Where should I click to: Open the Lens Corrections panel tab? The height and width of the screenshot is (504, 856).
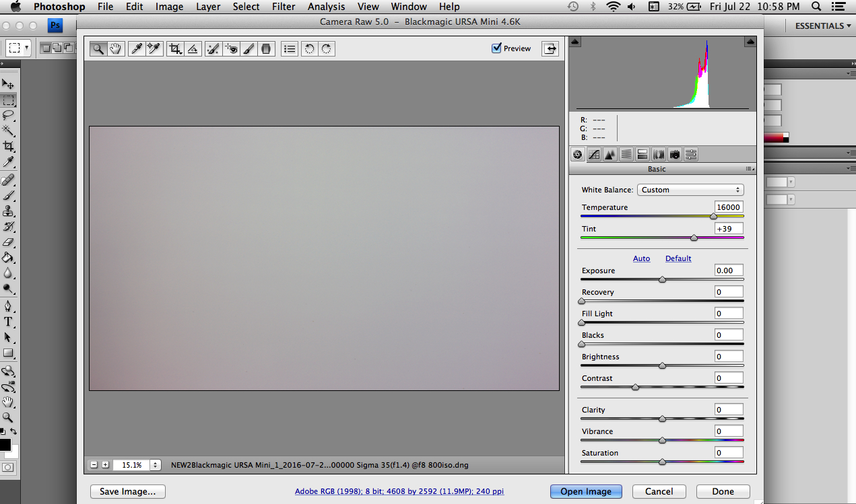point(659,154)
